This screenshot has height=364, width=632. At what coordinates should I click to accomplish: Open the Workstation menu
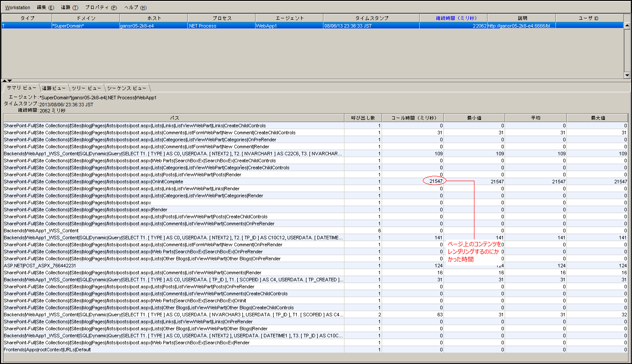tap(18, 7)
